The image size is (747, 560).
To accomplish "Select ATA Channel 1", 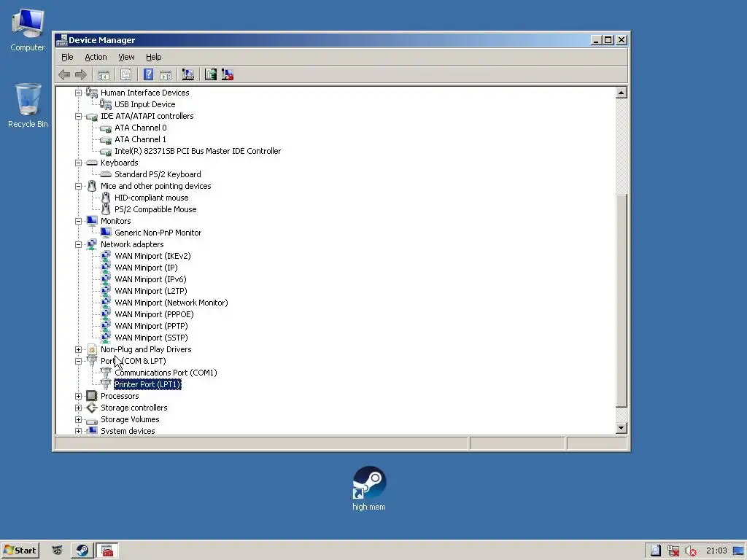I will (141, 139).
